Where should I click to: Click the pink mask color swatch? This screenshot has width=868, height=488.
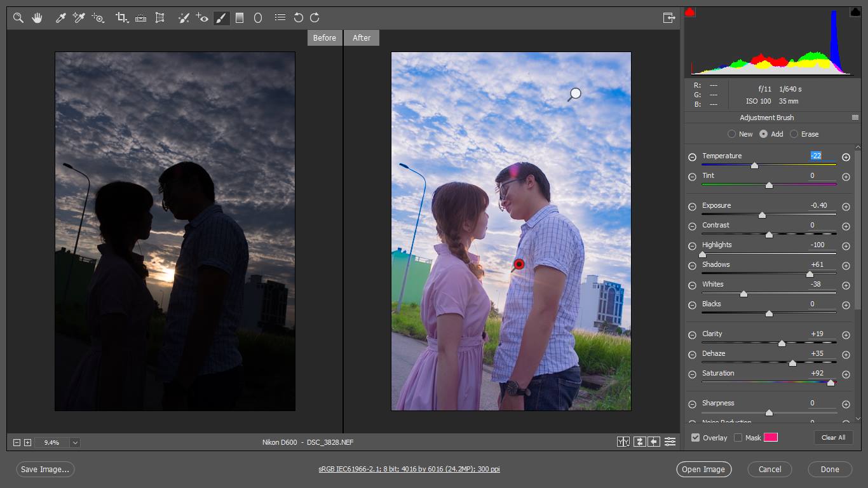tap(770, 437)
